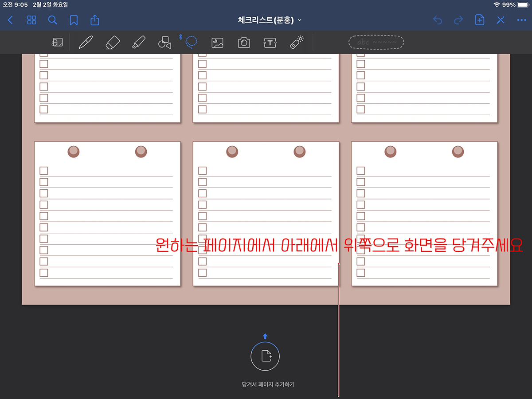This screenshot has height=399, width=532.
Task: Select the Shapes tool
Action: 164,43
